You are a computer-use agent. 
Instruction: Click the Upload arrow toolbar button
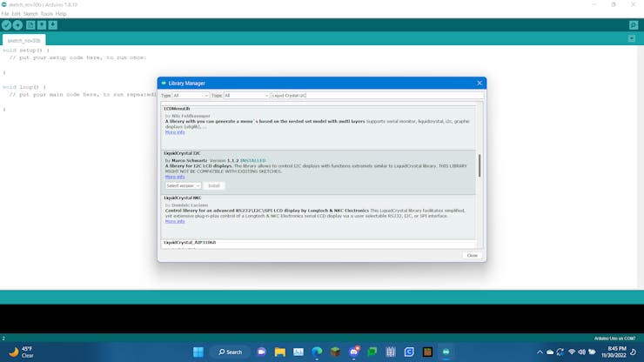click(17, 25)
